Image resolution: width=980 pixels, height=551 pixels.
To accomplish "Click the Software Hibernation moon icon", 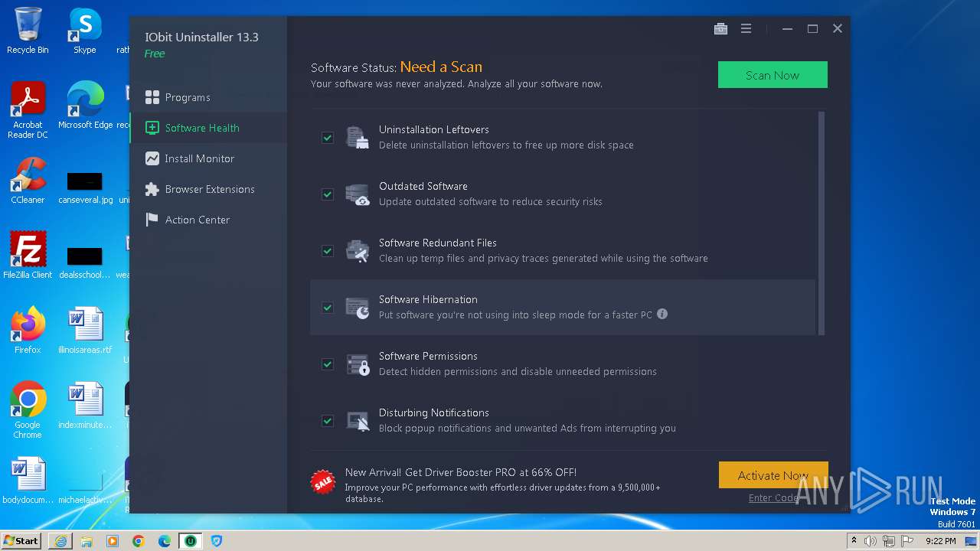I will tap(357, 308).
